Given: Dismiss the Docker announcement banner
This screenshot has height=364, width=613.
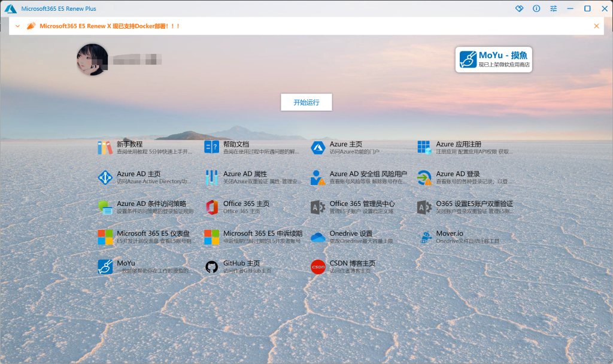Looking at the screenshot, I should click(x=596, y=26).
